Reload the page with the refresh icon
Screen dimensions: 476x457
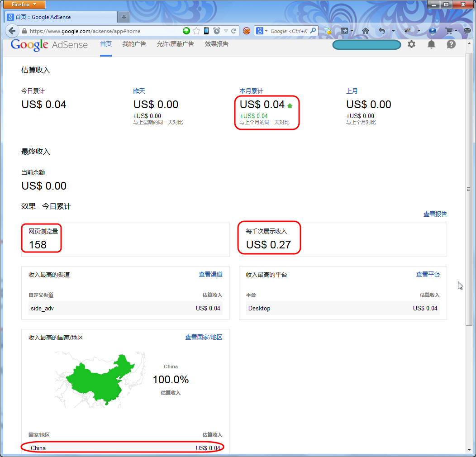click(234, 31)
